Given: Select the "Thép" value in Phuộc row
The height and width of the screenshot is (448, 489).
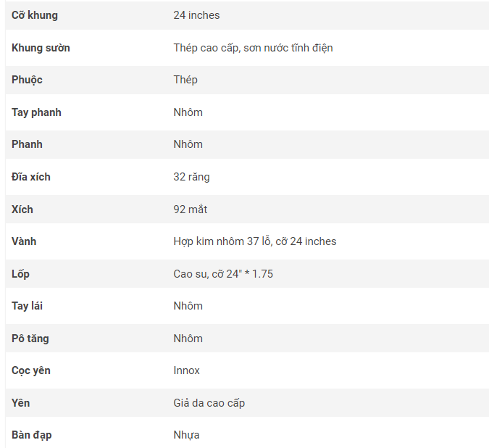Looking at the screenshot, I should pyautogui.click(x=185, y=80).
